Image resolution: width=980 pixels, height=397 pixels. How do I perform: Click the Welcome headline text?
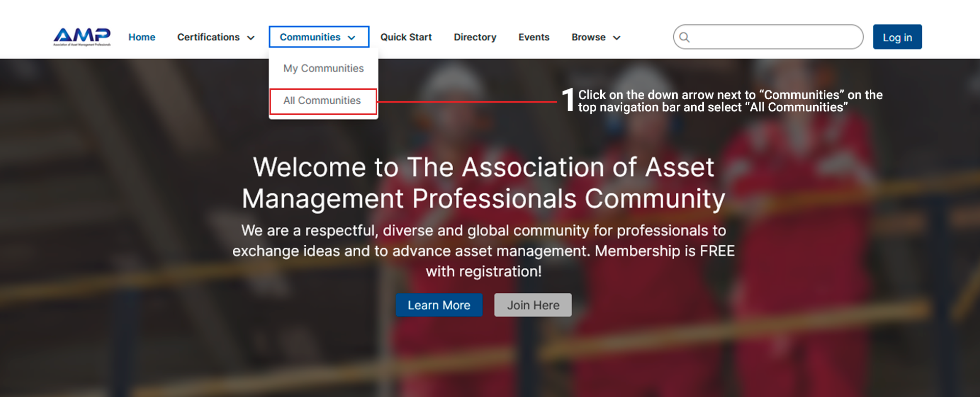[483, 183]
